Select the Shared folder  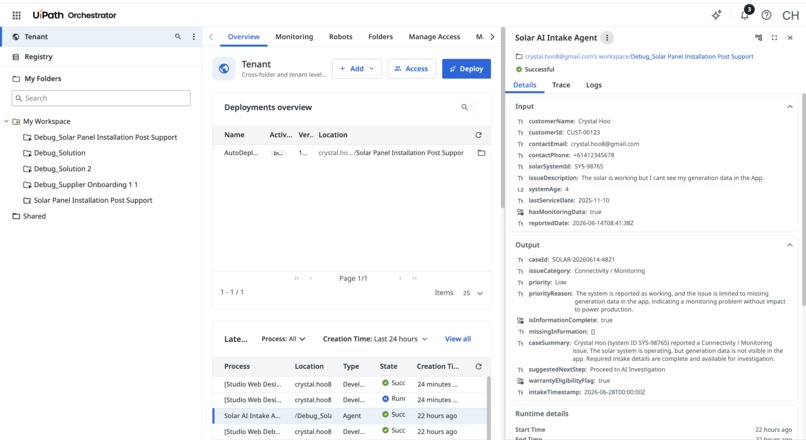click(x=29, y=216)
